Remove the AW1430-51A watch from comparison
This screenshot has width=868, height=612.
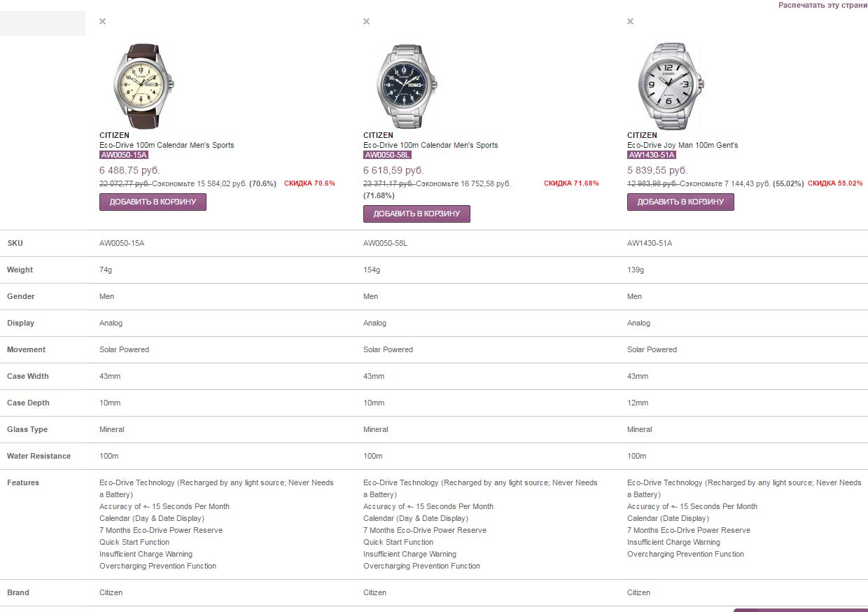[630, 22]
